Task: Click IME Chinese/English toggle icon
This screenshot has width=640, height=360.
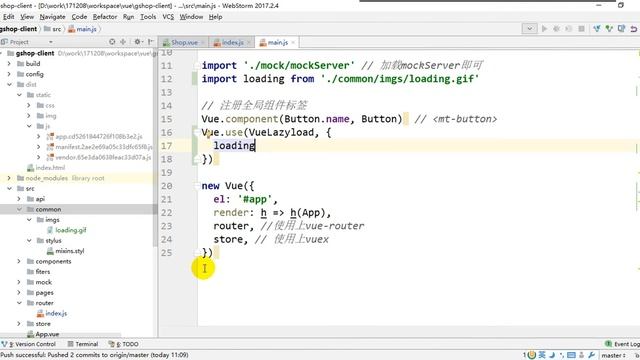Action: point(542,355)
